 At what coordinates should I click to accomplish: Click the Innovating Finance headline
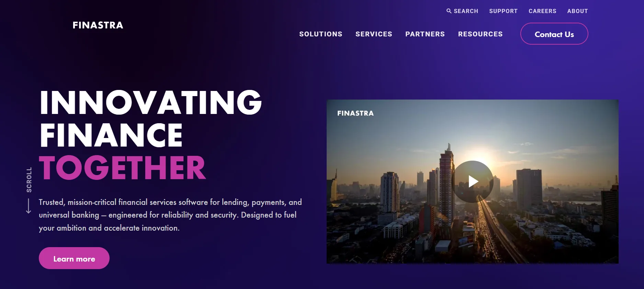[150, 118]
